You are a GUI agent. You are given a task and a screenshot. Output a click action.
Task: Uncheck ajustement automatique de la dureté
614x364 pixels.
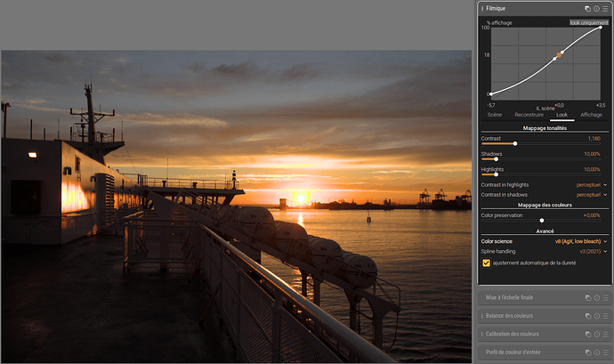click(x=487, y=263)
